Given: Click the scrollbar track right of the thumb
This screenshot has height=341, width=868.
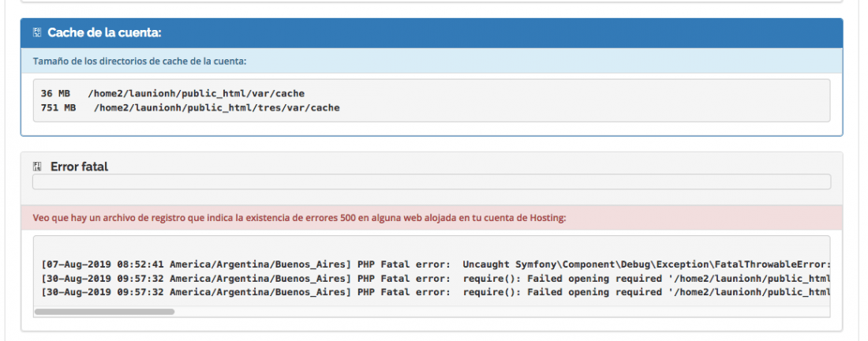Looking at the screenshot, I should (x=502, y=312).
